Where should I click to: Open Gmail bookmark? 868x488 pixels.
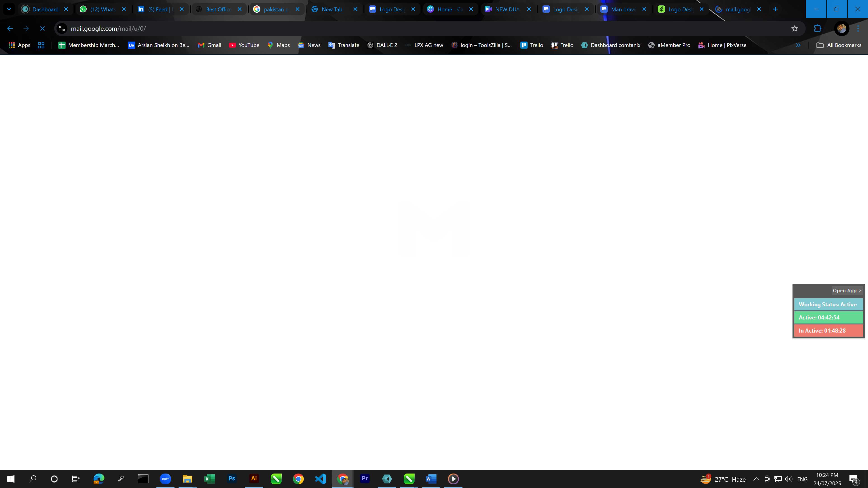click(209, 45)
